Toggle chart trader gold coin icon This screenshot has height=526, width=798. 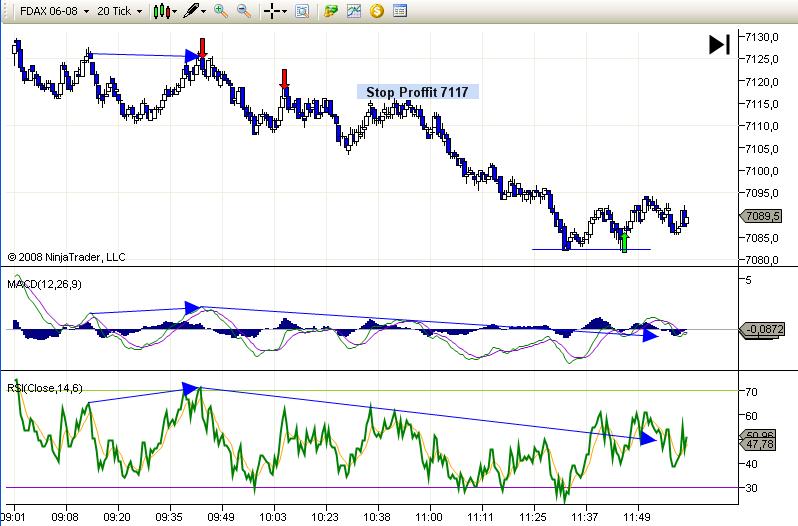point(376,12)
